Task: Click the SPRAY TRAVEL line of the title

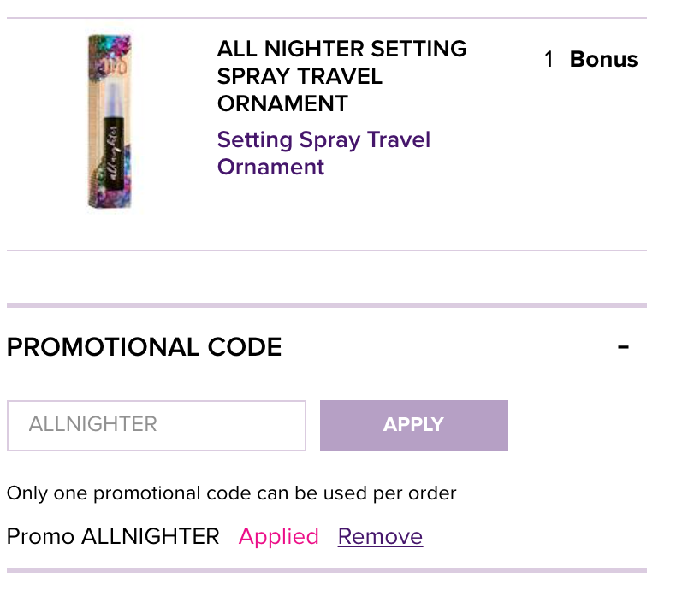Action: [300, 76]
